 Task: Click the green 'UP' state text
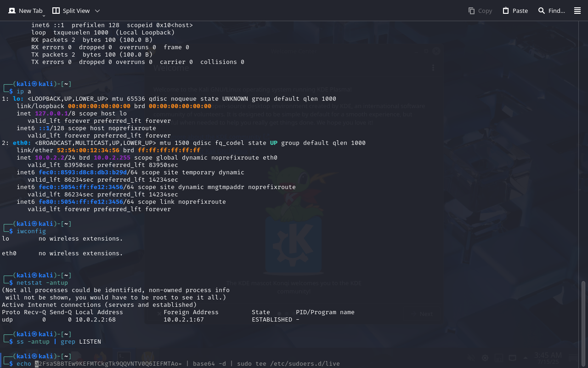[274, 143]
